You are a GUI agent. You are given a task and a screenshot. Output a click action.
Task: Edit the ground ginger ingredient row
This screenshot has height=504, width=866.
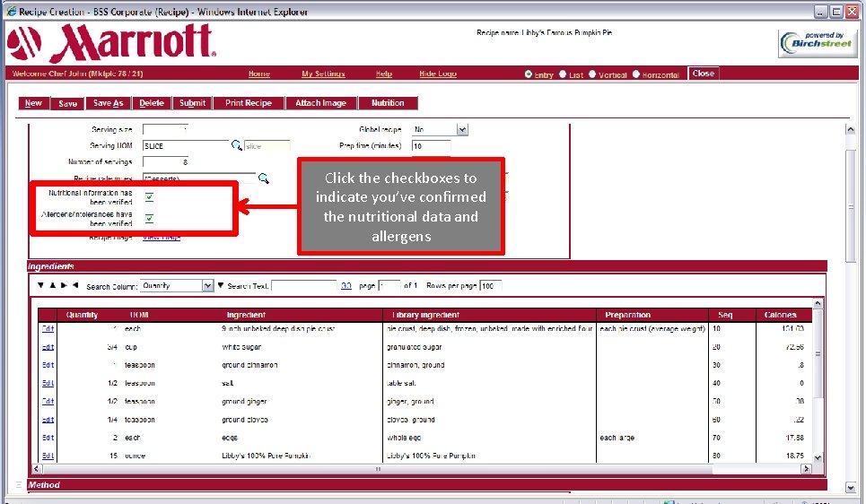[x=48, y=402]
